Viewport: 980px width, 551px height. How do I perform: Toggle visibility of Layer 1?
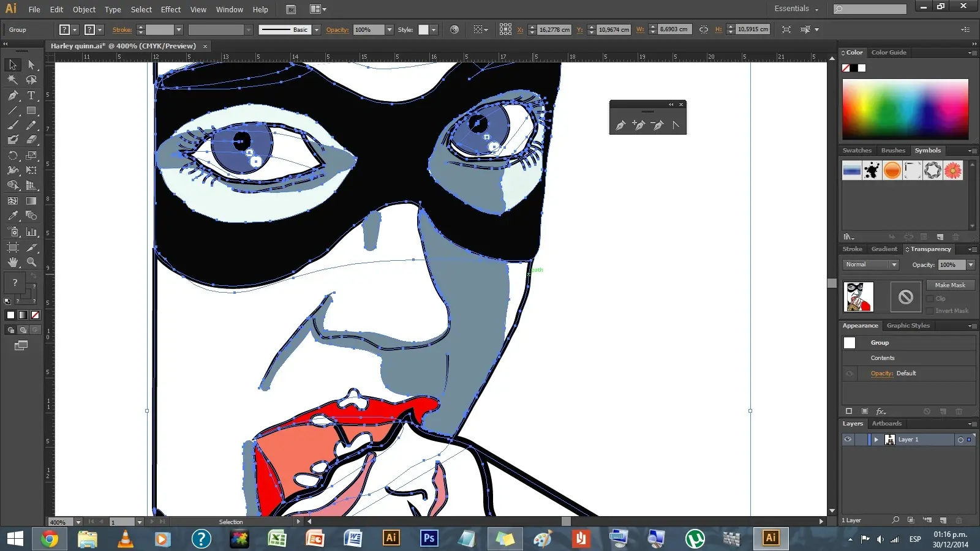[x=848, y=440]
